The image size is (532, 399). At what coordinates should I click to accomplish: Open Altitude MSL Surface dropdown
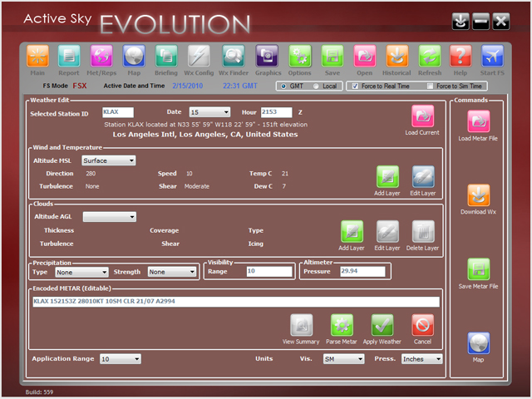point(109,160)
